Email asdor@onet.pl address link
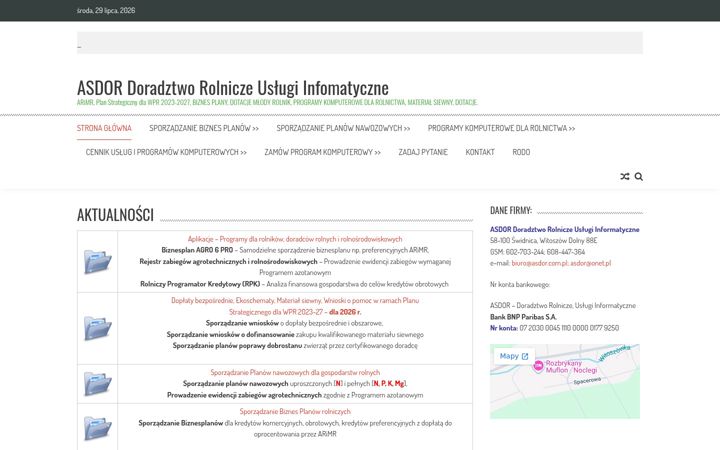720x450 pixels. [x=591, y=263]
